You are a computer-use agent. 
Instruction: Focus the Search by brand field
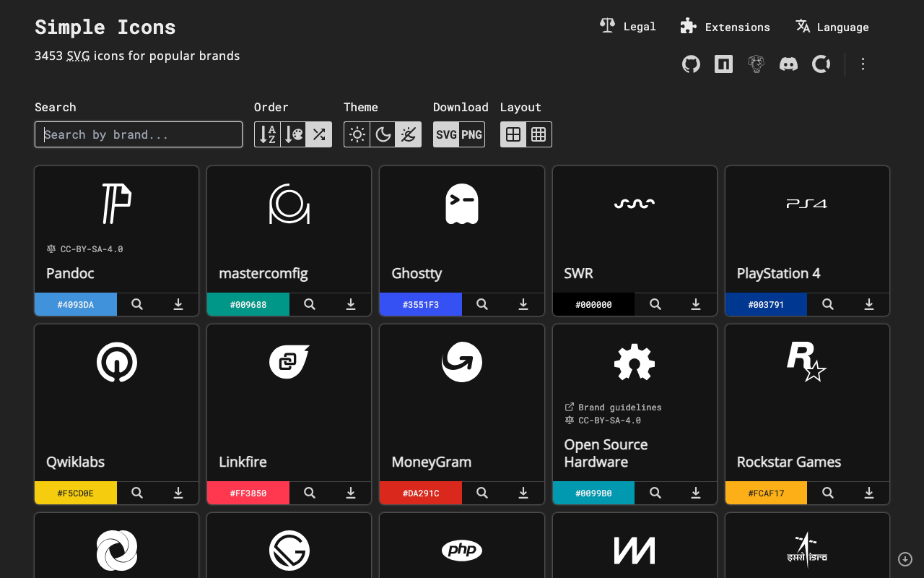pos(139,134)
